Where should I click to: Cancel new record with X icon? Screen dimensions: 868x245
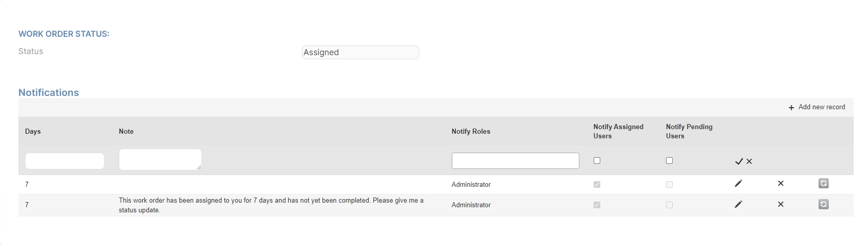coord(749,161)
